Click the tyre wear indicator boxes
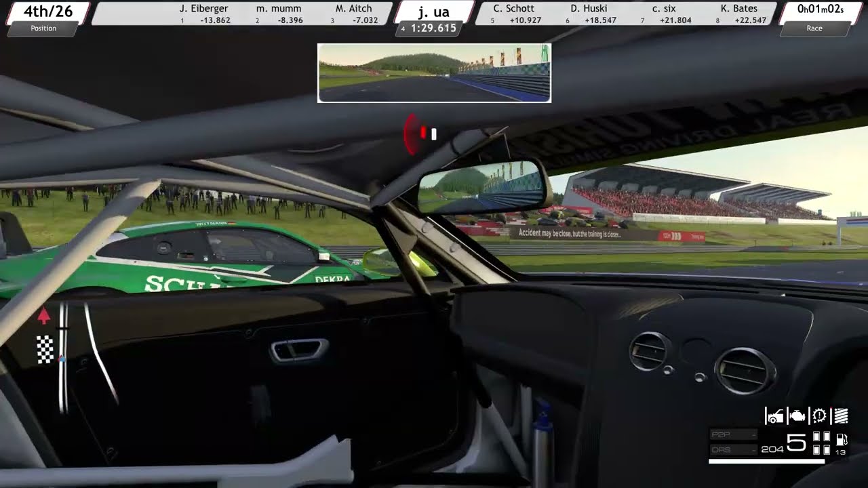 click(x=821, y=443)
